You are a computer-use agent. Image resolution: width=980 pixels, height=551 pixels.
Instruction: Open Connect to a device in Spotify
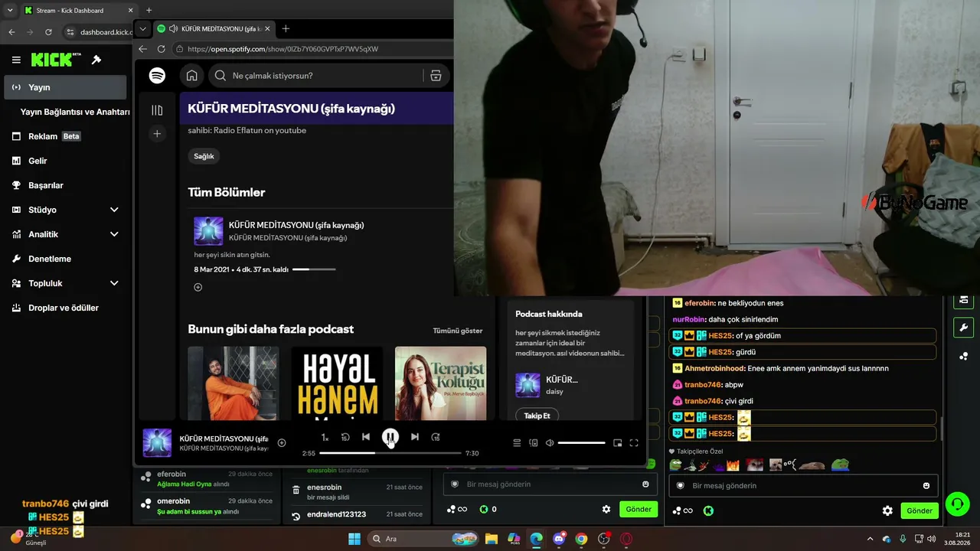click(x=534, y=442)
